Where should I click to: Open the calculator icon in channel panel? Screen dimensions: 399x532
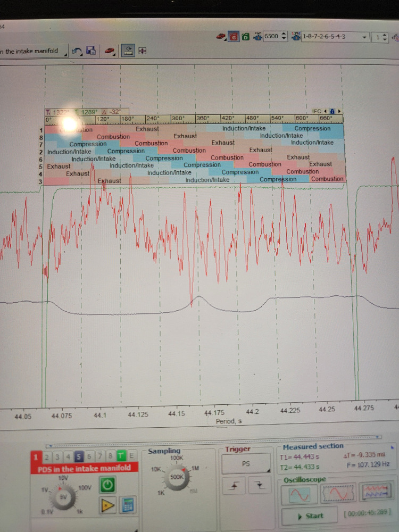128,505
